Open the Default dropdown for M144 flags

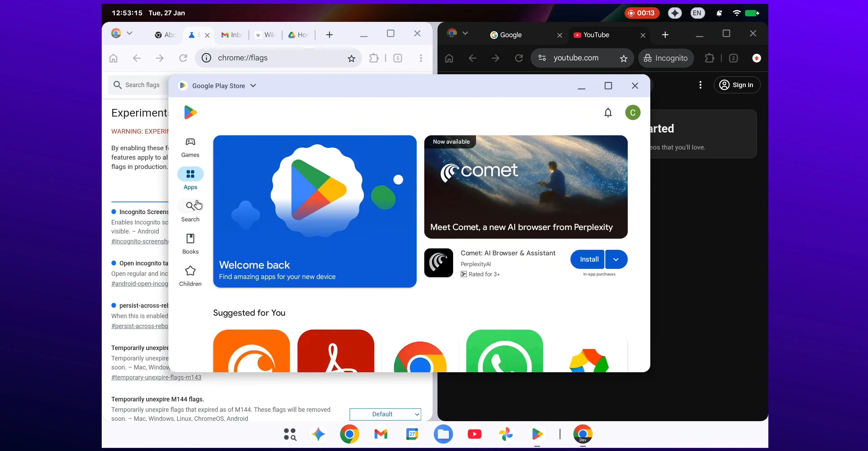pyautogui.click(x=385, y=414)
